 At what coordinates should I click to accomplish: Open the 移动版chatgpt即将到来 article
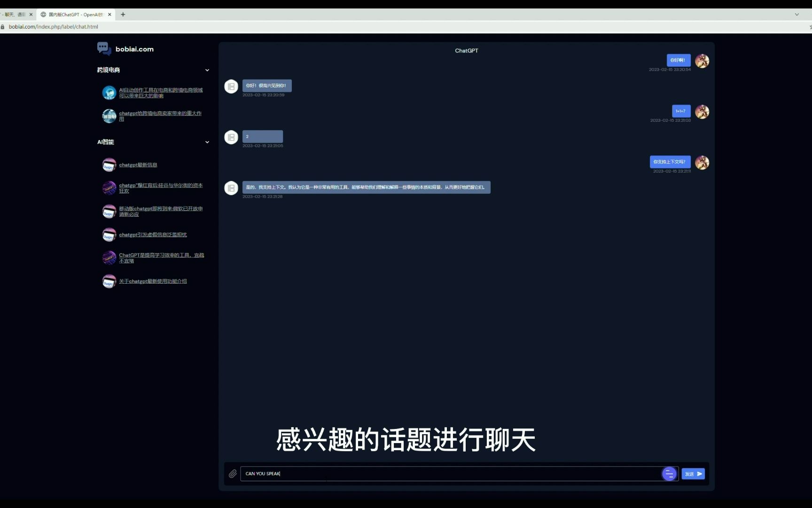point(161,212)
